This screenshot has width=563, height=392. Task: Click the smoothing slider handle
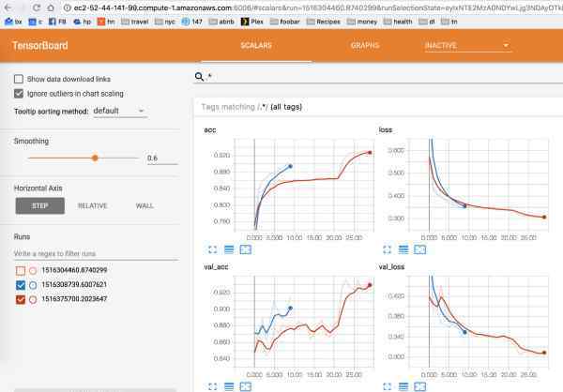[x=95, y=158]
